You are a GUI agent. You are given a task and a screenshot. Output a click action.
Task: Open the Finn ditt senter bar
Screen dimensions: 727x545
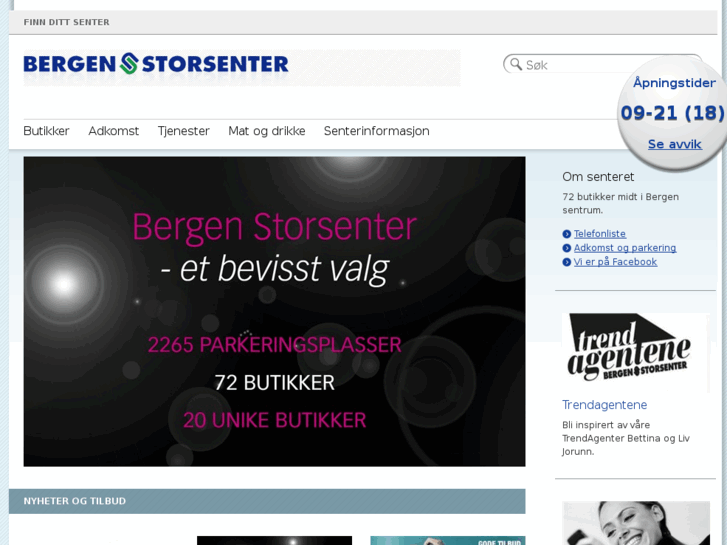(363, 22)
